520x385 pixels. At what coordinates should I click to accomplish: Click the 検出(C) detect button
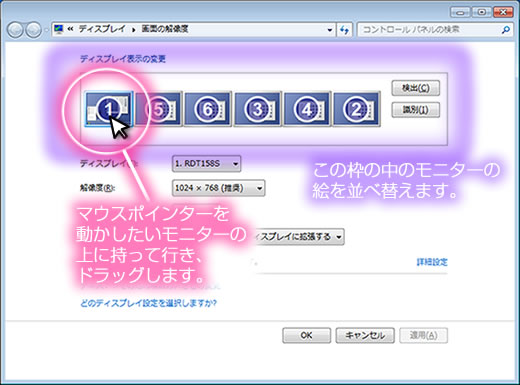tap(416, 88)
